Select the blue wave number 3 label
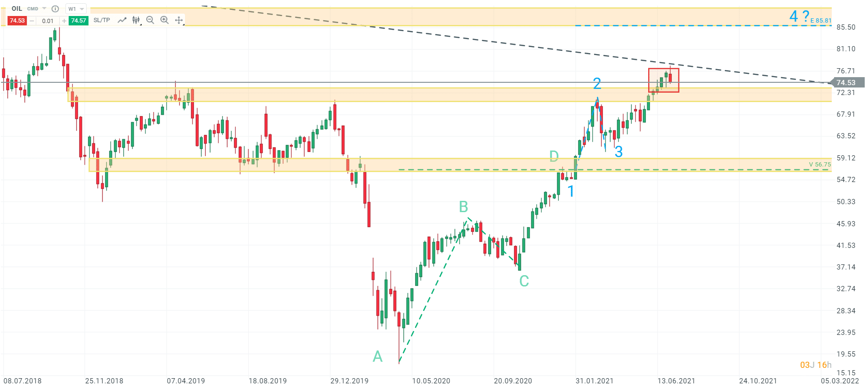868x389 pixels. click(x=619, y=152)
